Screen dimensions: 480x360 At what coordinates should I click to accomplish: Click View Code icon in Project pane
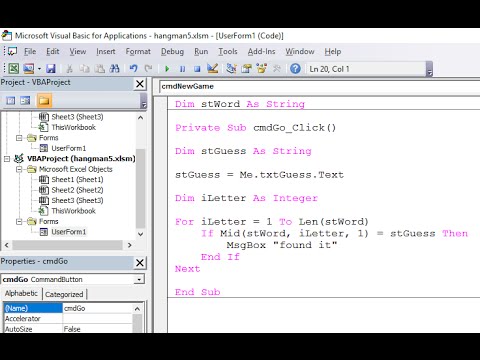point(11,100)
